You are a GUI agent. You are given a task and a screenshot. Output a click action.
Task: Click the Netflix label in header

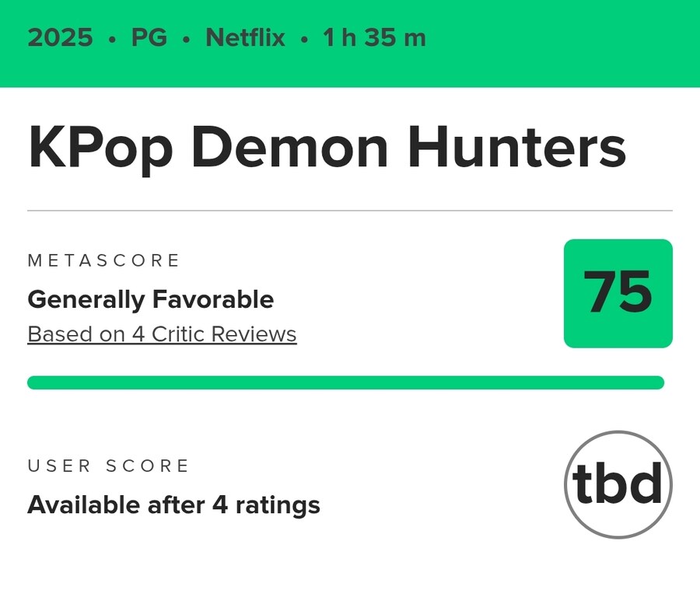coord(245,37)
